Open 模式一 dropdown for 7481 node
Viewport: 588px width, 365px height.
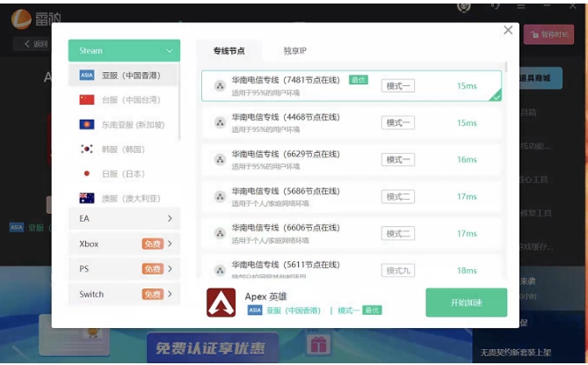tap(398, 86)
